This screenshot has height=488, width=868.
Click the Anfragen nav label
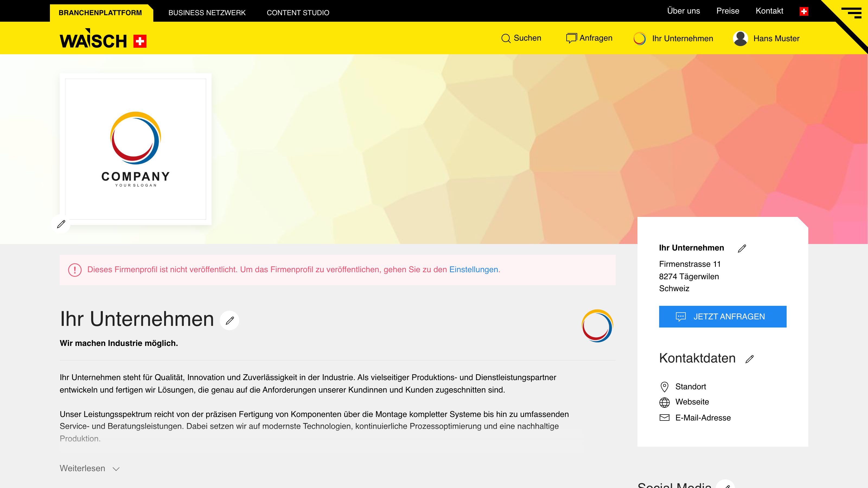(x=596, y=38)
